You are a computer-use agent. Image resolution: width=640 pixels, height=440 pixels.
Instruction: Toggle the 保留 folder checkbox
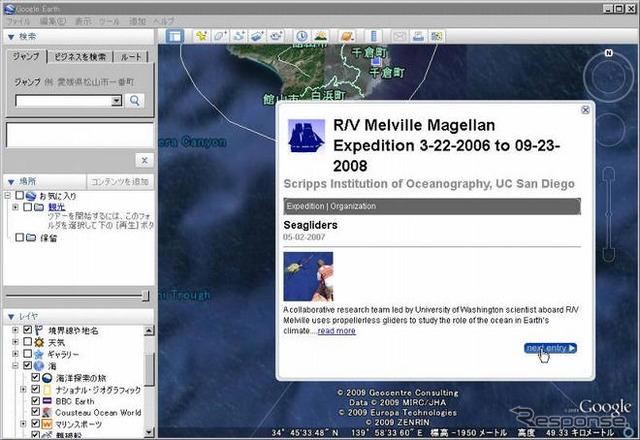(x=20, y=237)
